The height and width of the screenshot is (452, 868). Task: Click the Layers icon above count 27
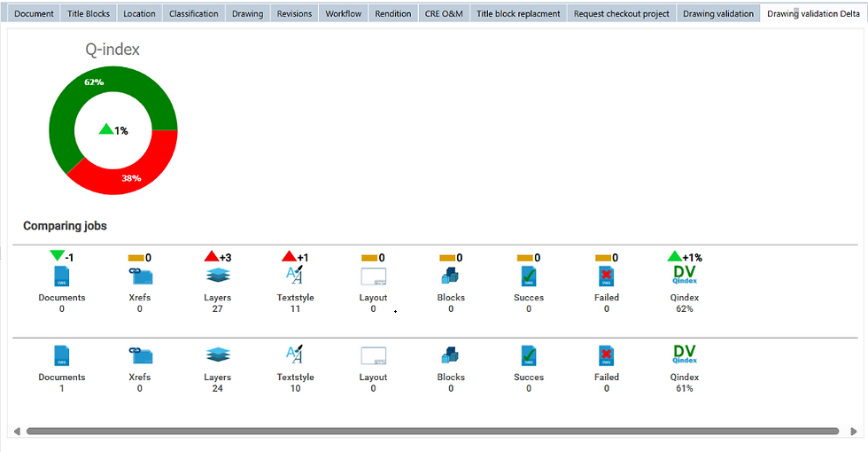218,276
